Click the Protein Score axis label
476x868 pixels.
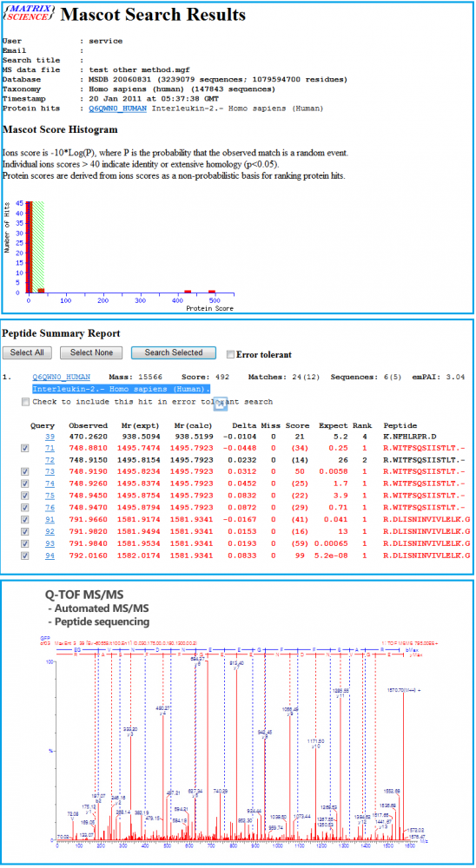point(212,308)
